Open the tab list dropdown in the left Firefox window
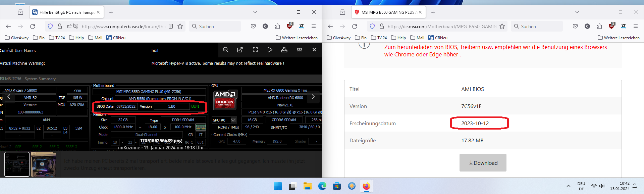This screenshot has height=194, width=644. pyautogui.click(x=255, y=12)
